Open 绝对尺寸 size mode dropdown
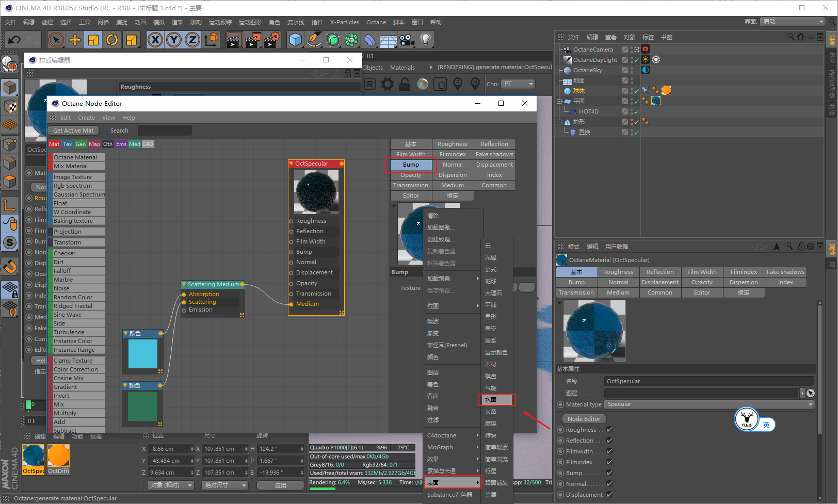 point(225,485)
